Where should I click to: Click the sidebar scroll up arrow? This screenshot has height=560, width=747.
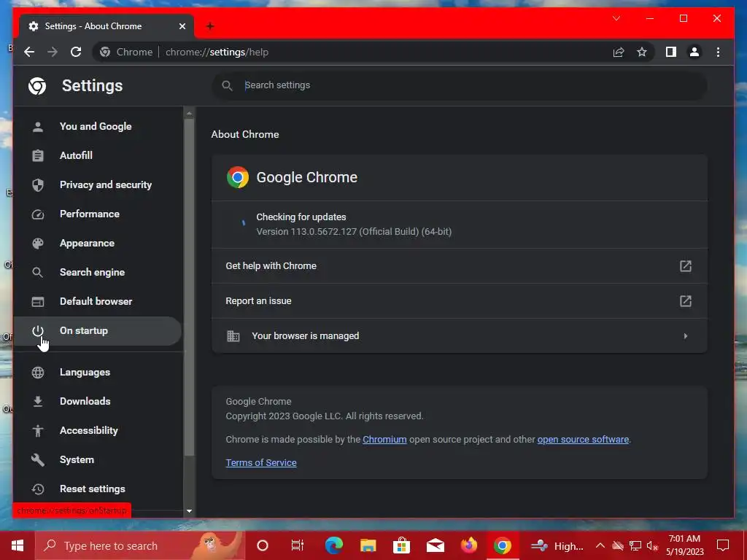189,113
